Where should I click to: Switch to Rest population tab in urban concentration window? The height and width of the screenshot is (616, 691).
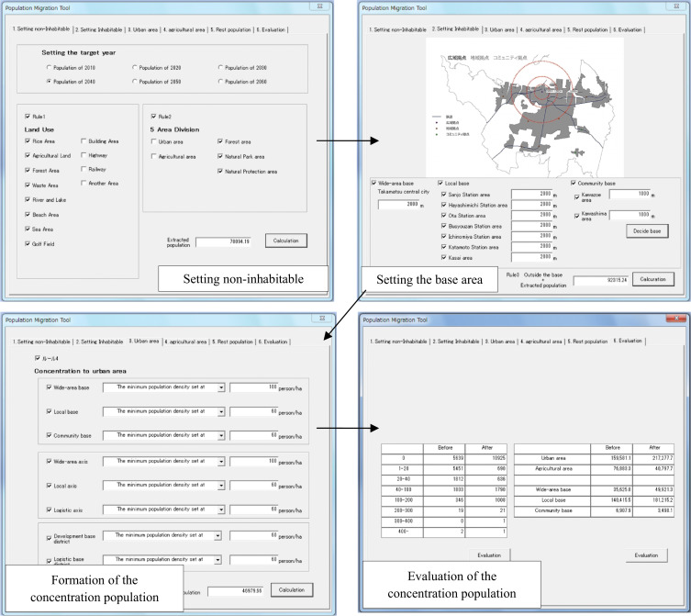(x=233, y=342)
